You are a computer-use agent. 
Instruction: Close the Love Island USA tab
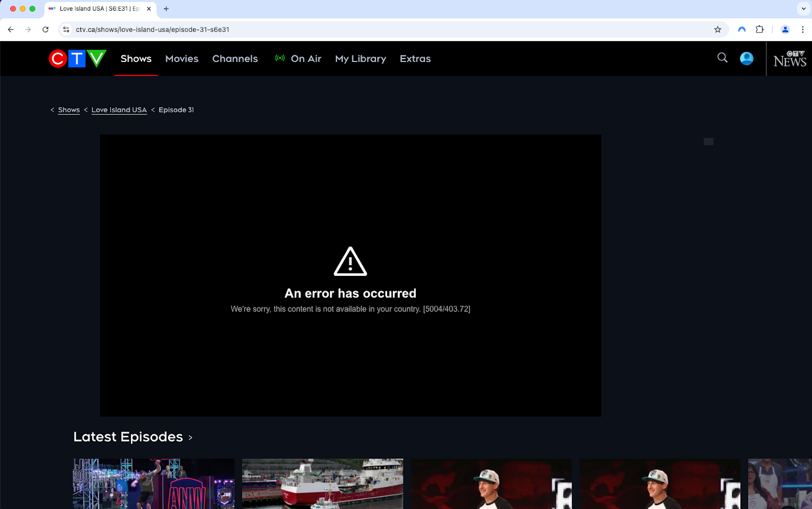point(149,9)
